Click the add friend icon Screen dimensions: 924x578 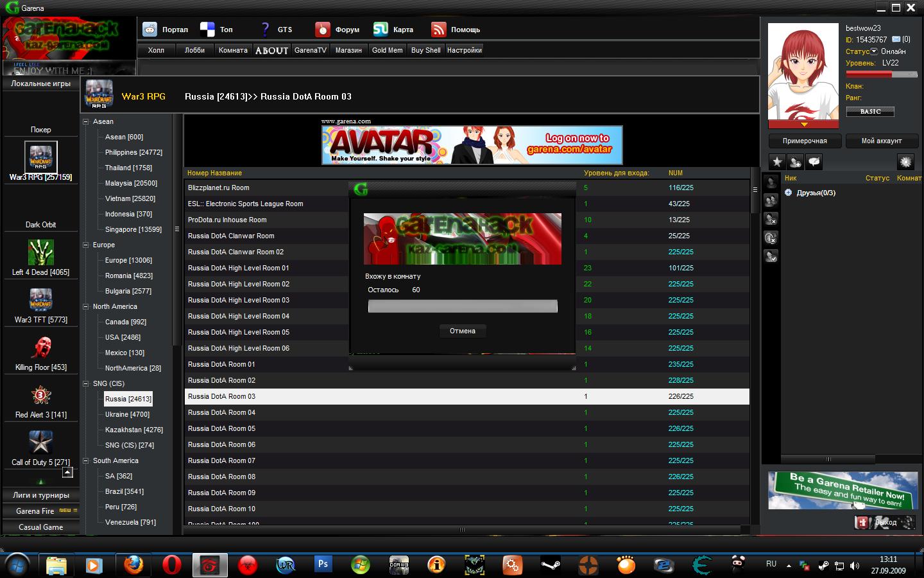[x=796, y=162]
